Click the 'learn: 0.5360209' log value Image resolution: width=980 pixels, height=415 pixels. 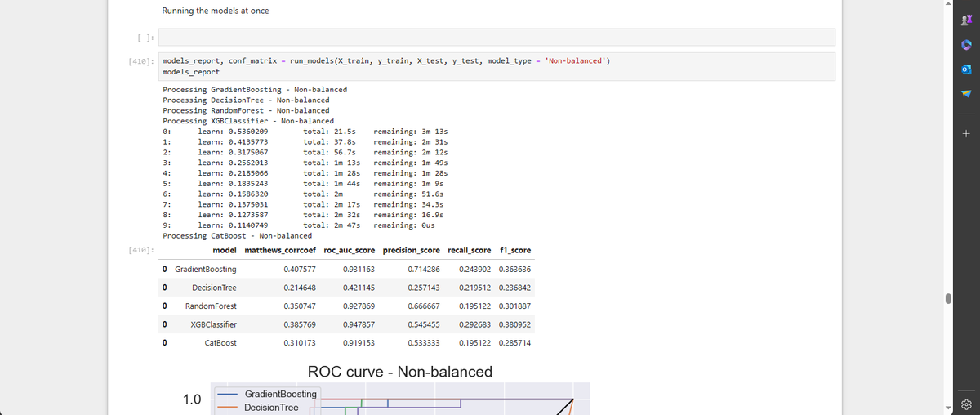pos(233,131)
